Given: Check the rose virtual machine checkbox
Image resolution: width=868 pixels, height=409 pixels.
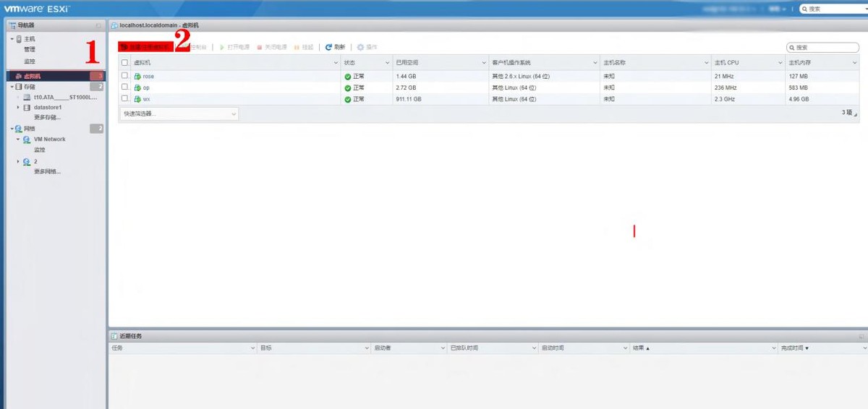Looking at the screenshot, I should pyautogui.click(x=124, y=76).
